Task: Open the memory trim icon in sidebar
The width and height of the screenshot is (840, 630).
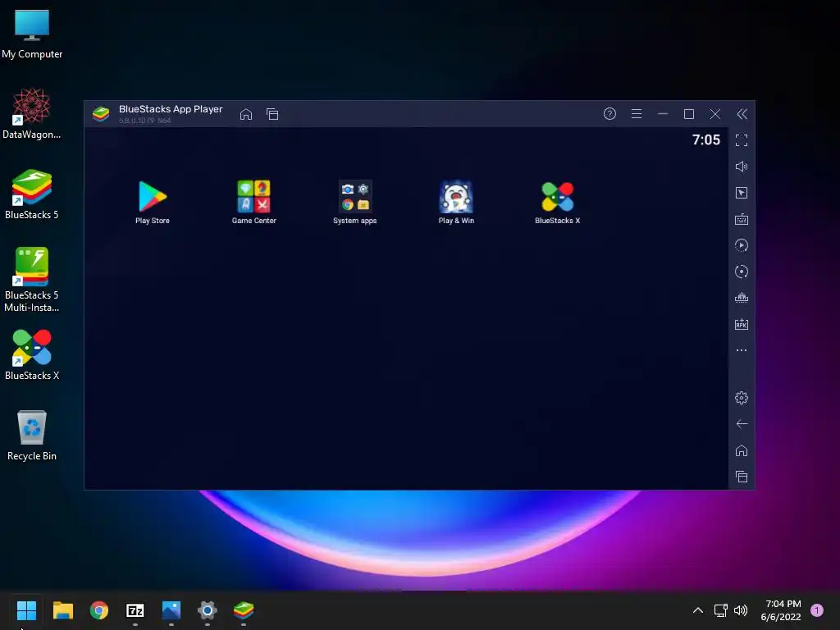Action: [742, 298]
